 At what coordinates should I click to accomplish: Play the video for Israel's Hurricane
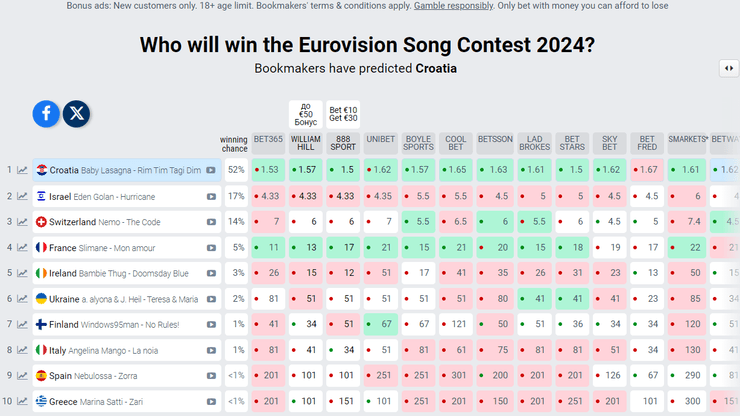click(211, 196)
